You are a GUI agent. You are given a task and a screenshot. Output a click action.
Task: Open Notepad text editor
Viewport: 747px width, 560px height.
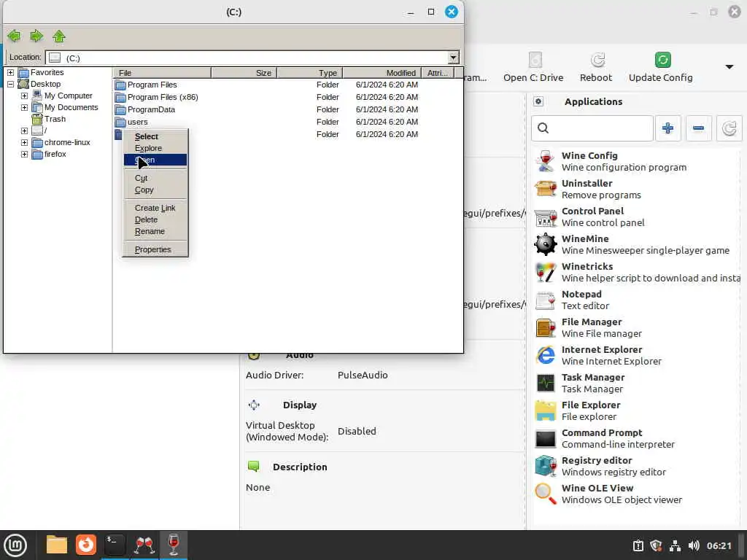[x=636, y=300]
